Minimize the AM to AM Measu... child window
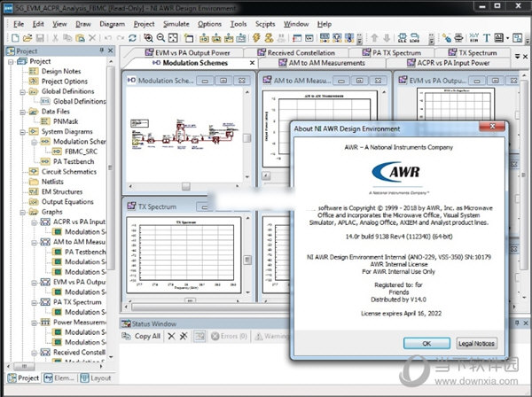This screenshot has width=532, height=397. [341, 81]
